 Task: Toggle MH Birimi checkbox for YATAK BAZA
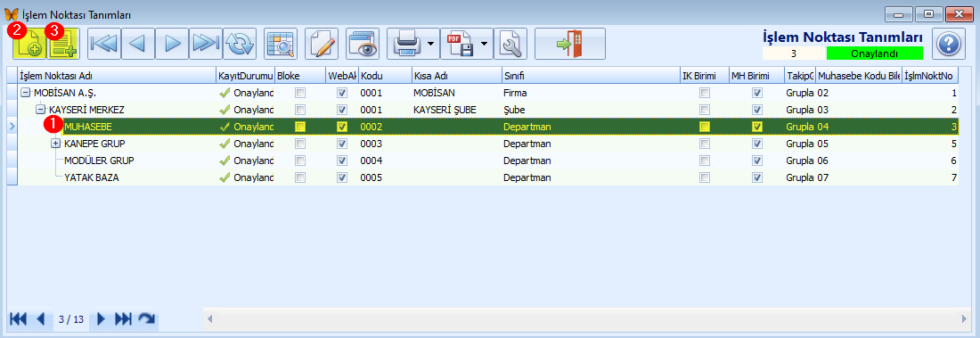point(757,177)
